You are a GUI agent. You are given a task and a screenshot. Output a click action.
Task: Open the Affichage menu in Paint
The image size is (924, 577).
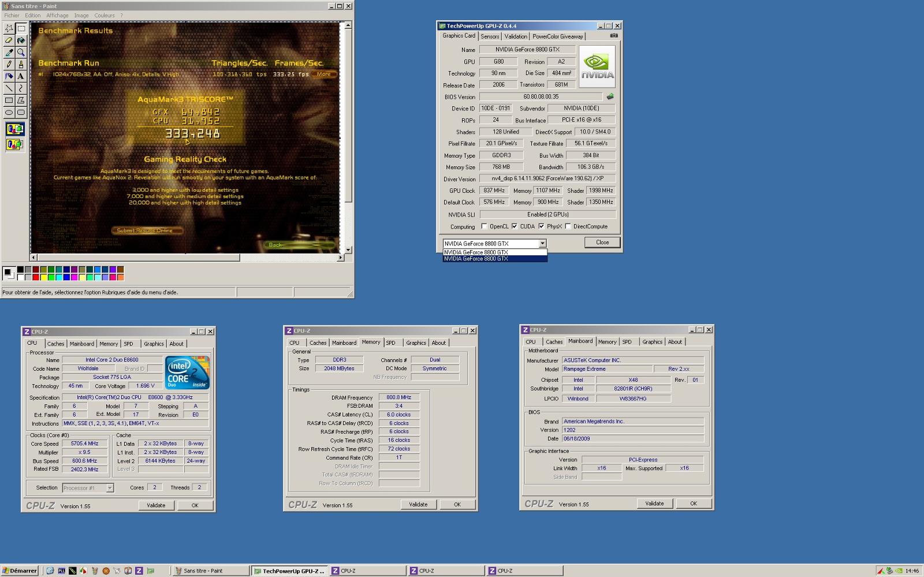[57, 16]
